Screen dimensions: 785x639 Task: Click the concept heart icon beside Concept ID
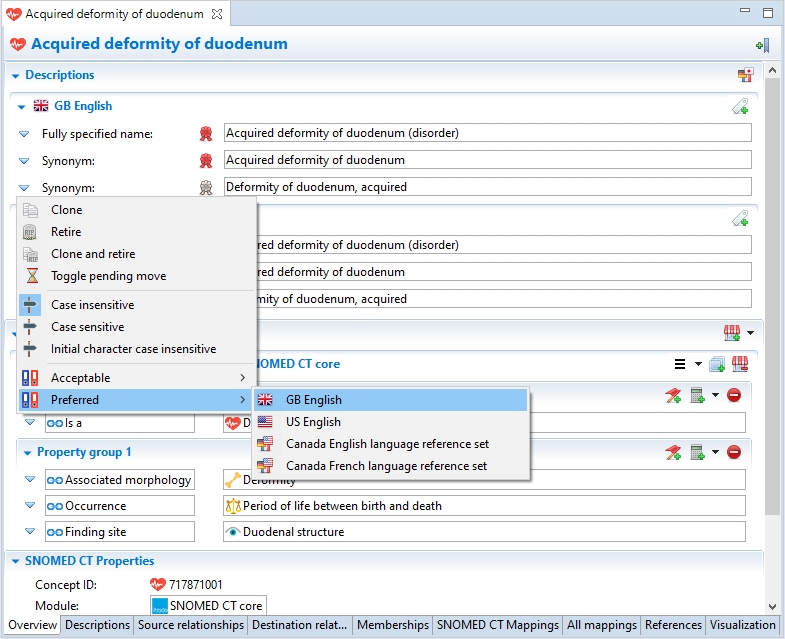157,584
